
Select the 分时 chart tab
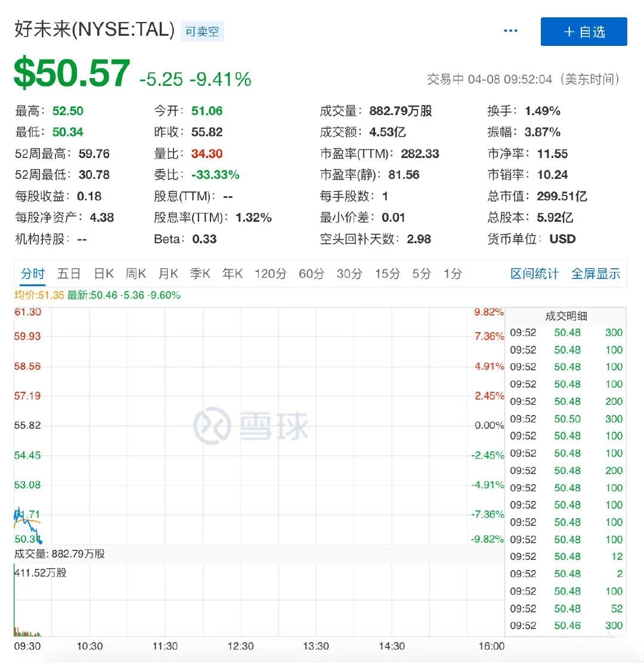click(33, 274)
